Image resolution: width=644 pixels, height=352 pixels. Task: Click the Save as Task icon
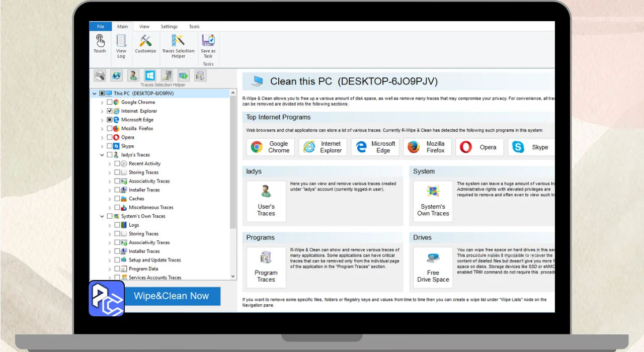[x=208, y=45]
